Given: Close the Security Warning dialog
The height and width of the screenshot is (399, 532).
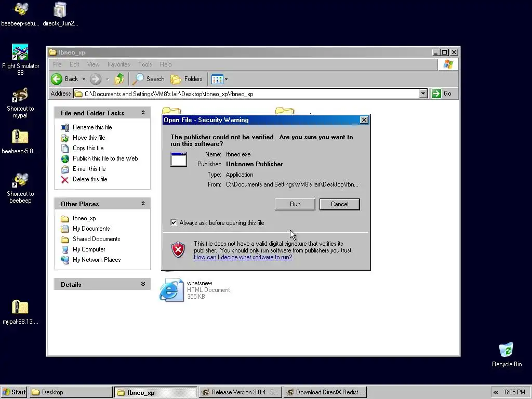Looking at the screenshot, I should [364, 120].
